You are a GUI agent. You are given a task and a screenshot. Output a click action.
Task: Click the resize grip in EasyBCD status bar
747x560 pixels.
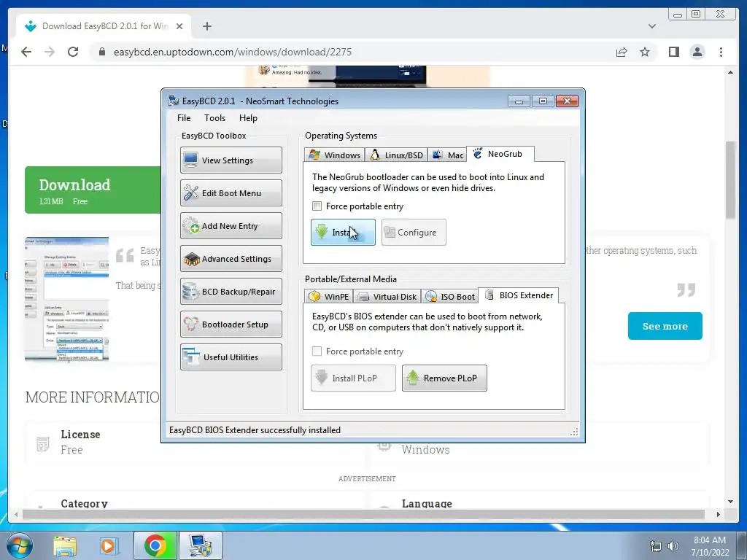click(575, 432)
